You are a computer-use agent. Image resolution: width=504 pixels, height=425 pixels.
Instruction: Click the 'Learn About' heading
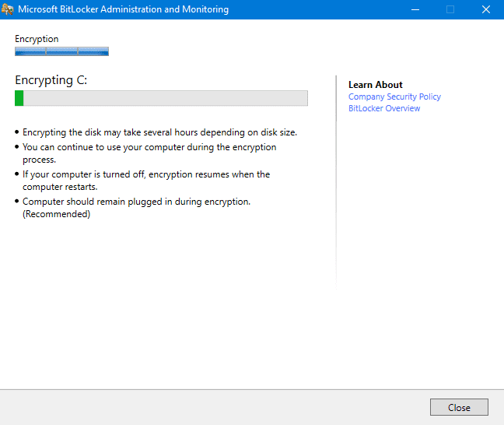pos(375,85)
